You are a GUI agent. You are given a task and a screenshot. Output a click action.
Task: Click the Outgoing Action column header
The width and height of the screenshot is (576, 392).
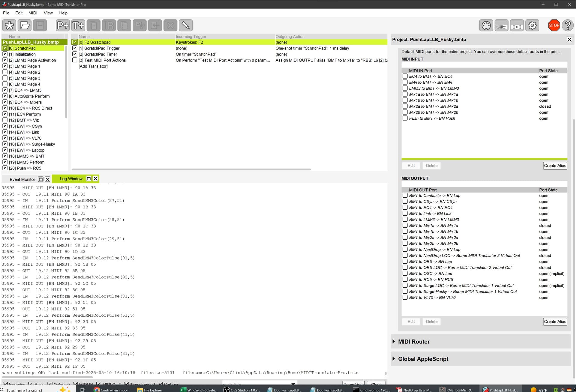[331, 37]
